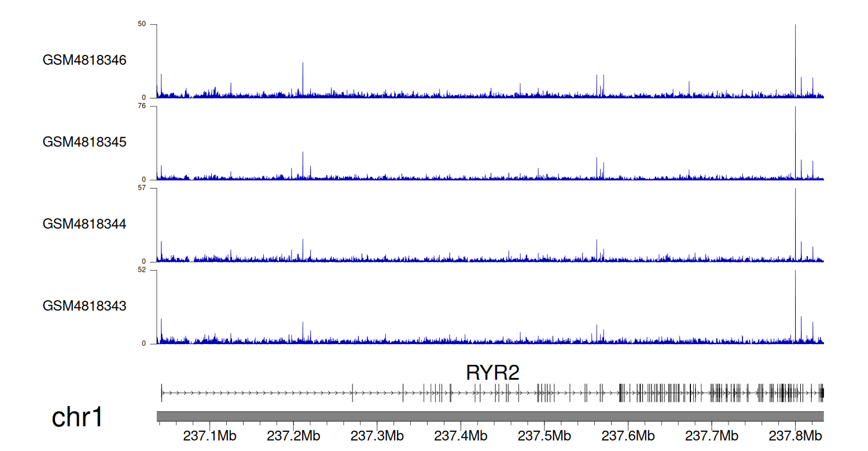
Task: Click the gray chromosome ideogram bar
Action: pyautogui.click(x=490, y=416)
